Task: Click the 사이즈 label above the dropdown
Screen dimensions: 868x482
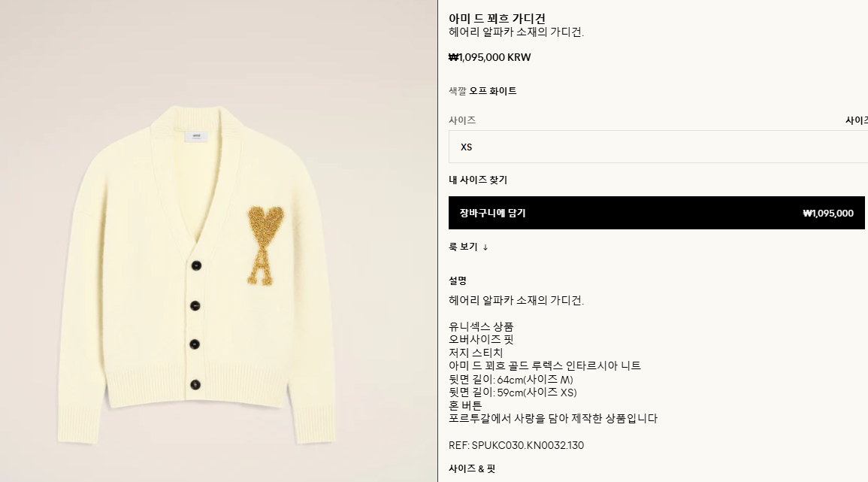Action: (462, 120)
